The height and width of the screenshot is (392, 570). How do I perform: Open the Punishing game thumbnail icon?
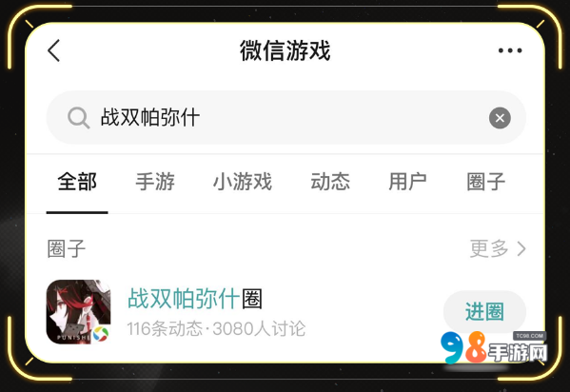(x=79, y=312)
